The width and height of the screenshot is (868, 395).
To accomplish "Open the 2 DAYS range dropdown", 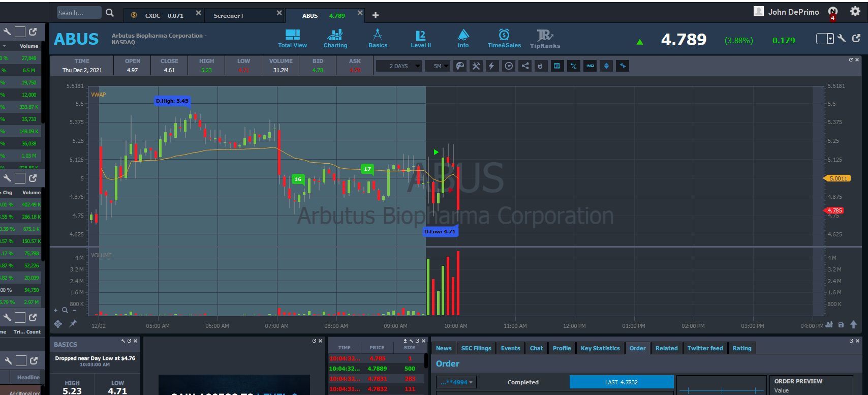I will click(x=399, y=66).
